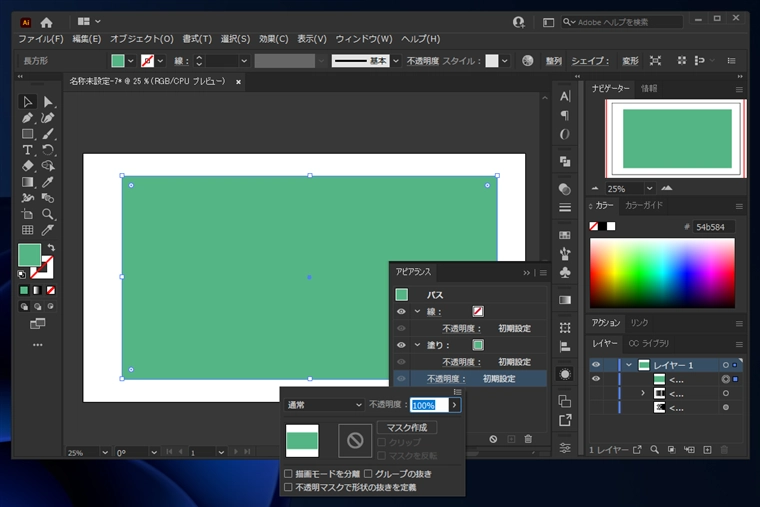Viewport: 760px width, 507px height.
Task: Click the 整列 link in control bar
Action: coord(554,61)
